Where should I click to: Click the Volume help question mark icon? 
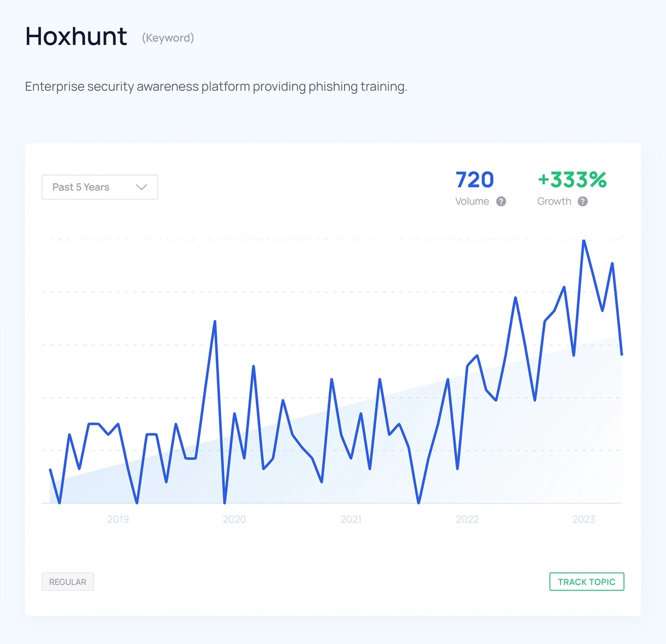[501, 201]
